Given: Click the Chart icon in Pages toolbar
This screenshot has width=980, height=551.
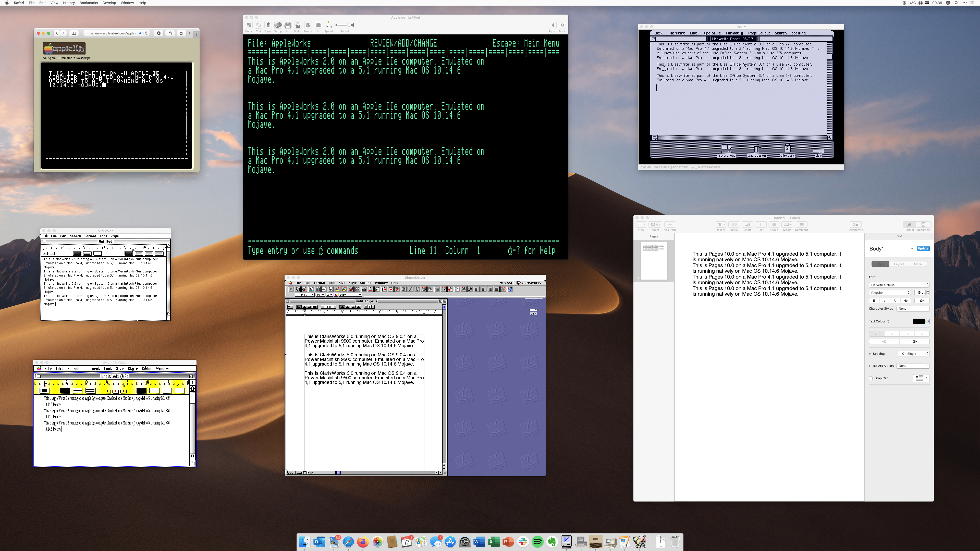Looking at the screenshot, I should pyautogui.click(x=748, y=224).
